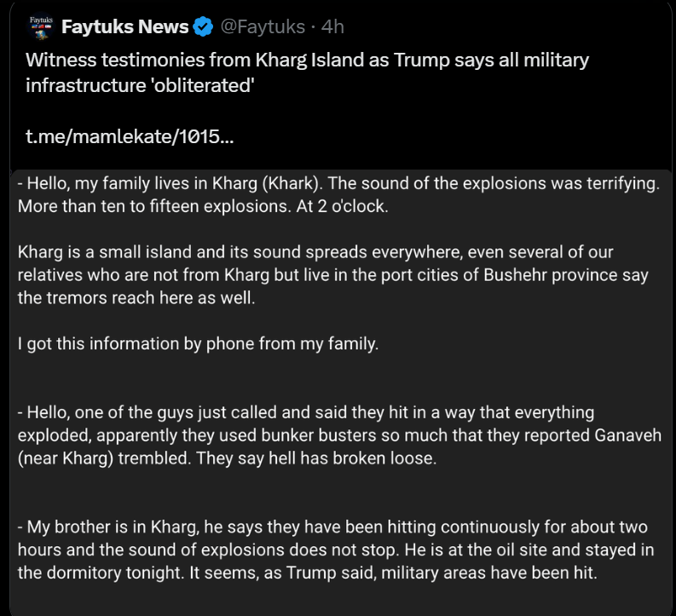The image size is (676, 616).
Task: Visit the @Faytuks handle link
Action: 262,26
